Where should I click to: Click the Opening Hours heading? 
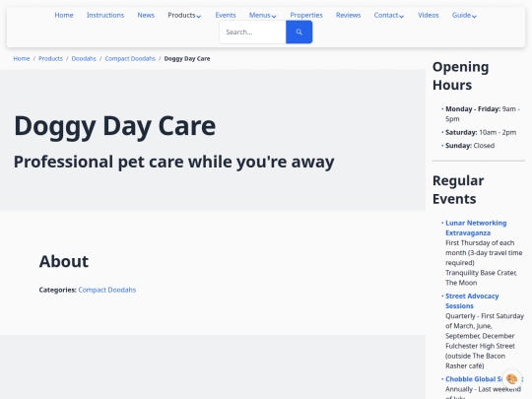(460, 76)
